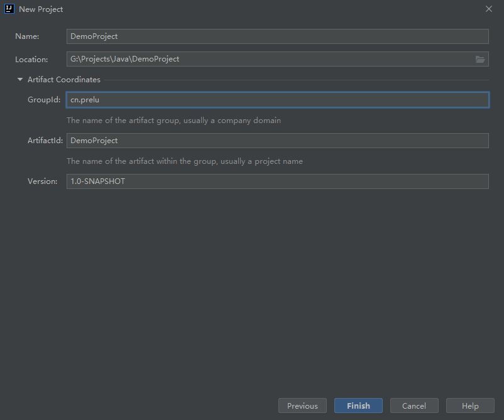Click the 'Location:' label
The width and height of the screenshot is (504, 420).
point(31,60)
